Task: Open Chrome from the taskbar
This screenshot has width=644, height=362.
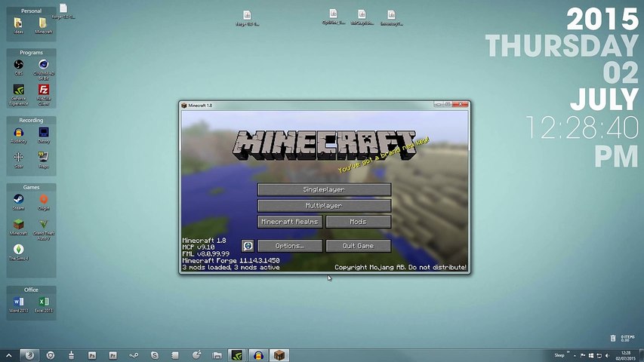Action: [x=51, y=355]
